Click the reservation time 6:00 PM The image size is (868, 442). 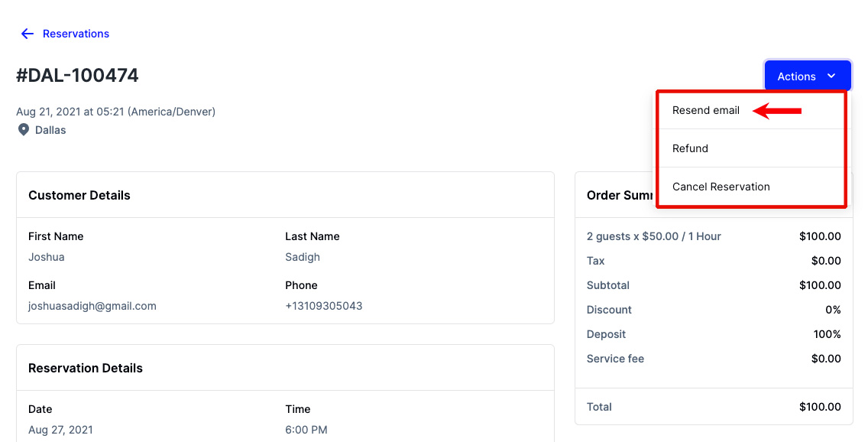tap(306, 430)
